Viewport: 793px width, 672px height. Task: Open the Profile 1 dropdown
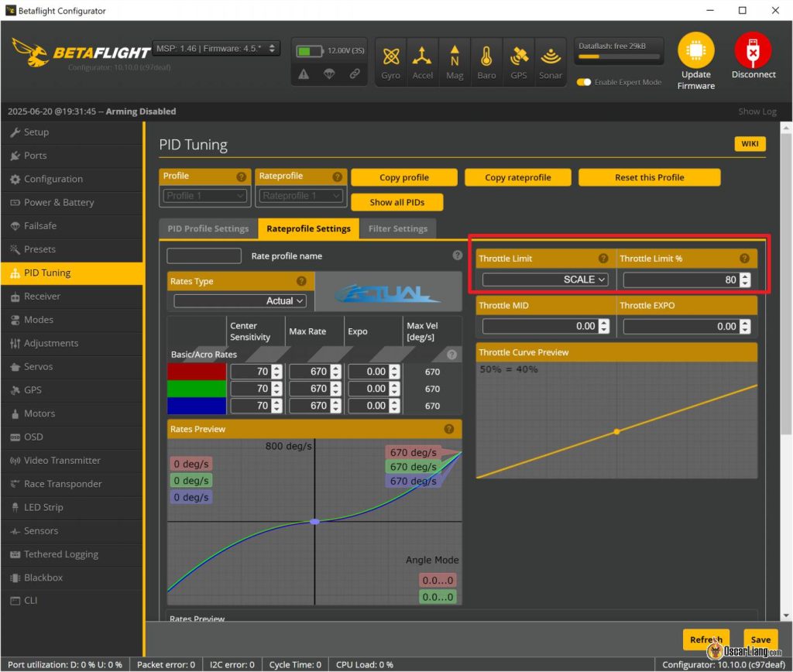[x=204, y=196]
